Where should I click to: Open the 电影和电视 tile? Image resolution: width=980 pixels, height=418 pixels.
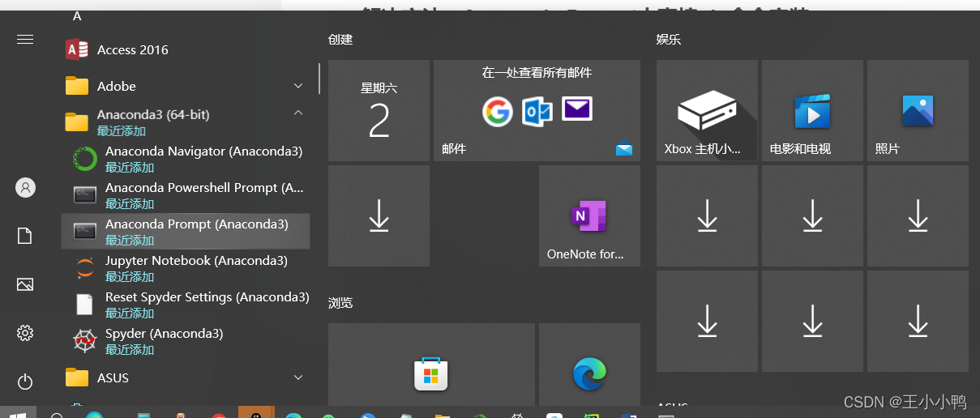(812, 110)
